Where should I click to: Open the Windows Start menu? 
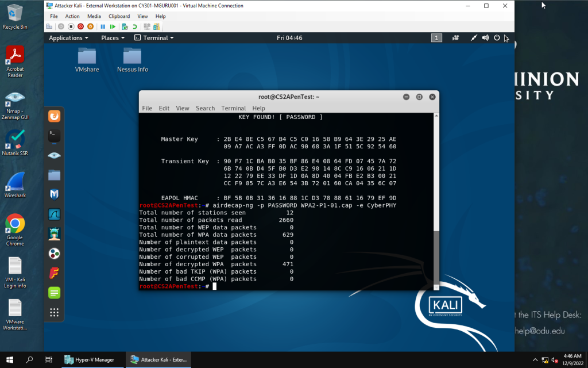point(10,360)
